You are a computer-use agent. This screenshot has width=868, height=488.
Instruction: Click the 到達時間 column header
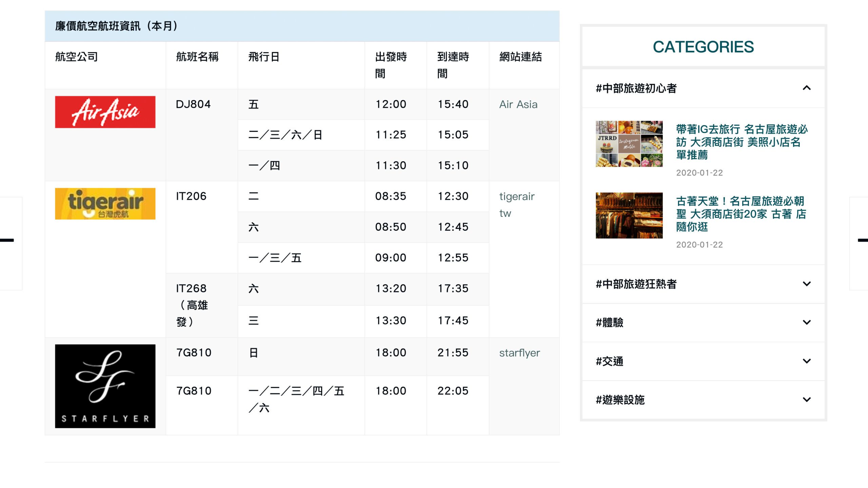coord(458,65)
